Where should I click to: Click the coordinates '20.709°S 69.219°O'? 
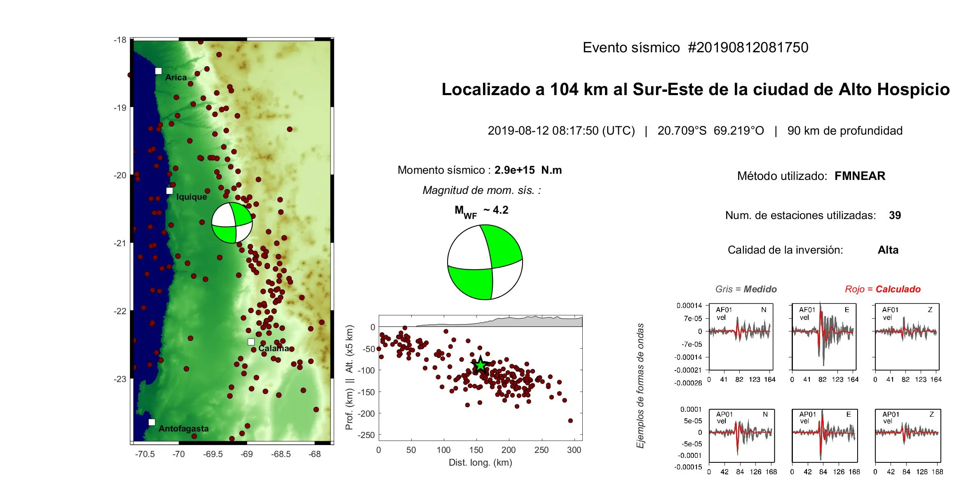[710, 131]
